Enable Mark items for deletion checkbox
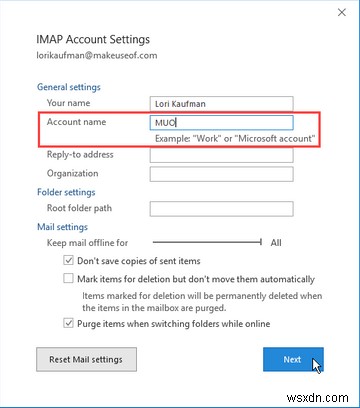This screenshot has height=408, width=360. pos(68,279)
